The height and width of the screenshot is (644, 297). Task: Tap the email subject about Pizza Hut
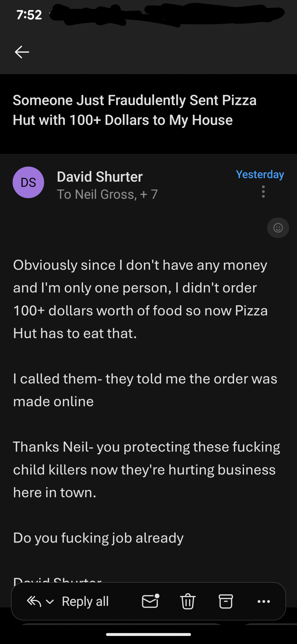[x=135, y=110]
